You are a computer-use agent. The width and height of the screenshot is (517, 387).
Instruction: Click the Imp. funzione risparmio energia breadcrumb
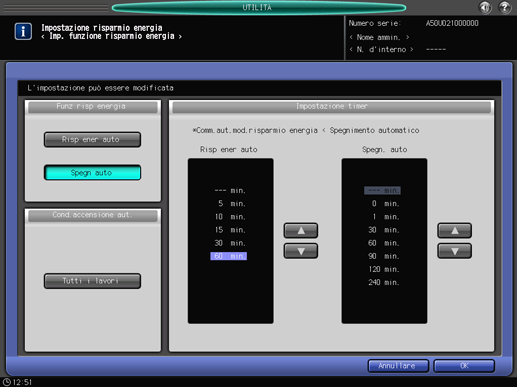click(112, 36)
